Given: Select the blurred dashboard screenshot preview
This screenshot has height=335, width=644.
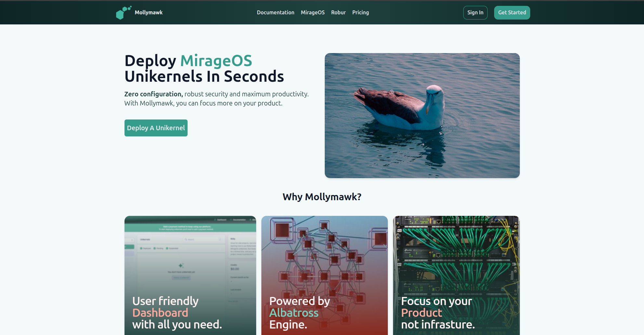Looking at the screenshot, I should tap(190, 254).
